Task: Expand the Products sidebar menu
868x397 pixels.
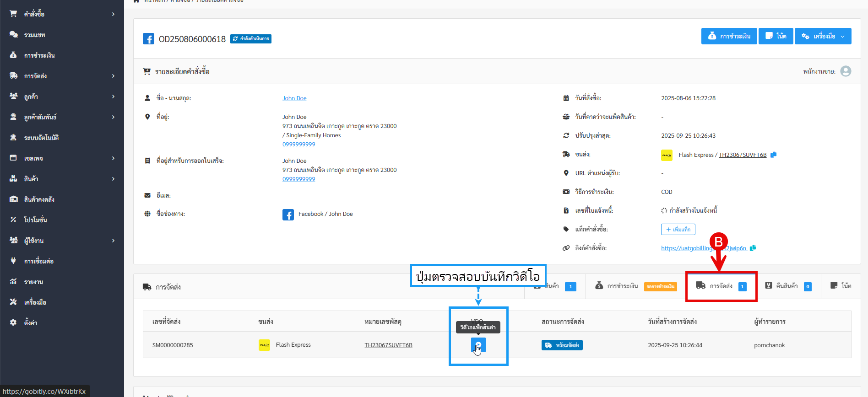Action: [62, 179]
